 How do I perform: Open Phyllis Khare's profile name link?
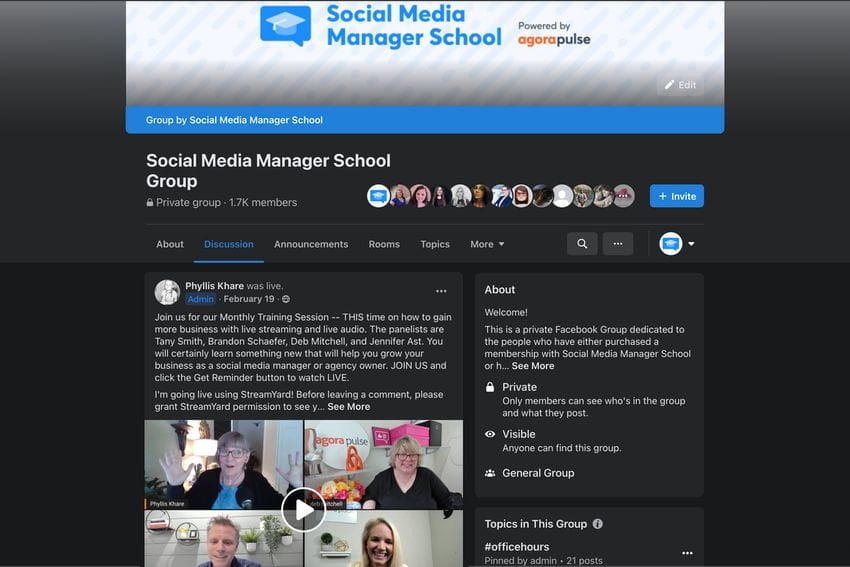[x=214, y=286]
